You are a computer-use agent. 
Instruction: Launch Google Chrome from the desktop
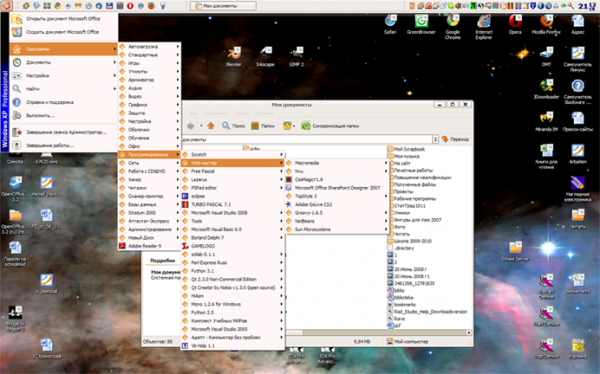pos(453,27)
